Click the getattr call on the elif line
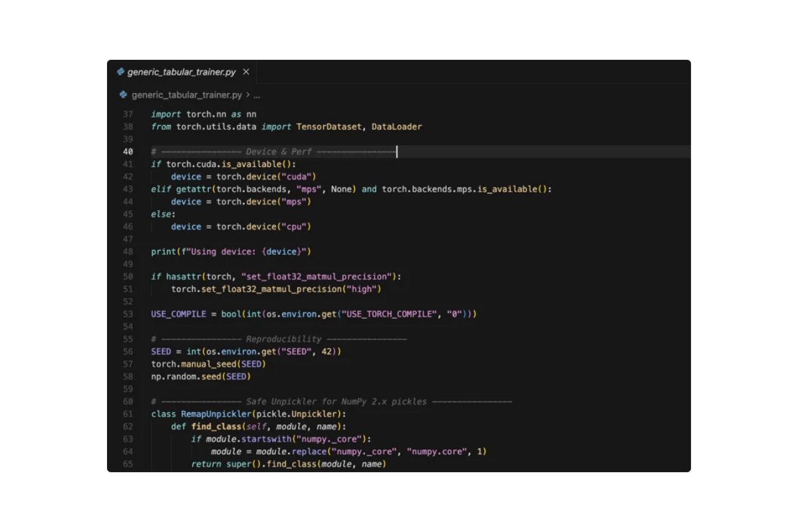The width and height of the screenshot is (798, 532). coord(194,189)
